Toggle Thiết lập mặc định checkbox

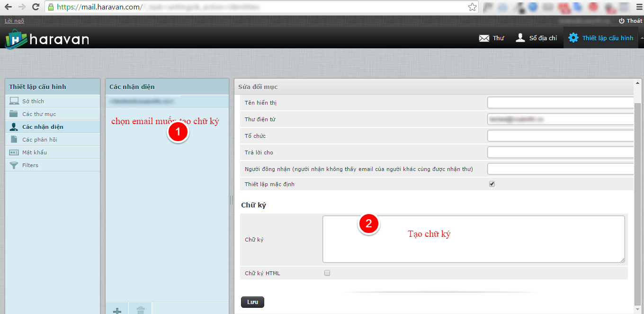492,184
